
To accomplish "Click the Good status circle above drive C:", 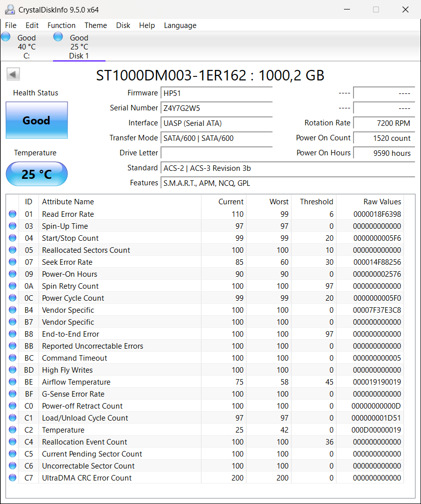I will [5, 36].
